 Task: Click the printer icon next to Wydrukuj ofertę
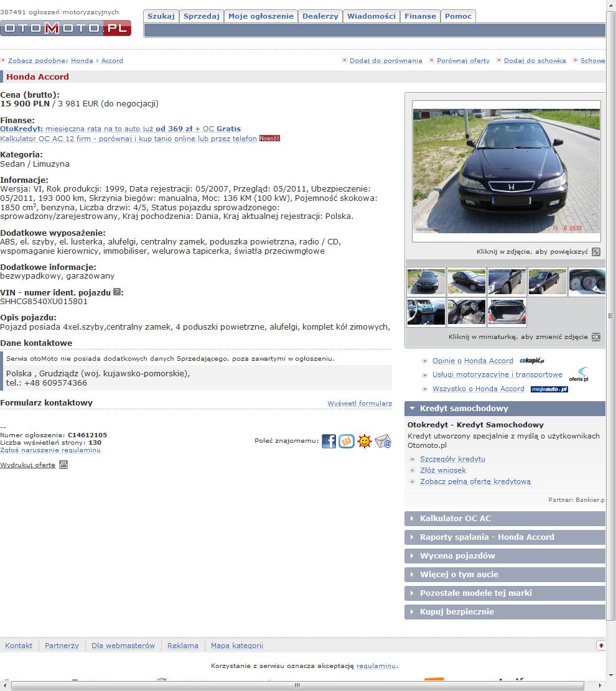point(63,465)
